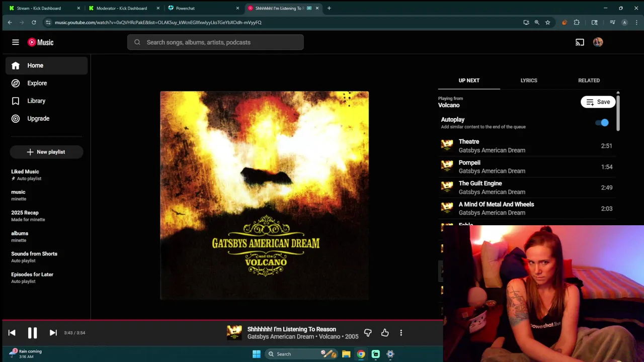Pause the current song
644x362 pixels.
point(32,332)
